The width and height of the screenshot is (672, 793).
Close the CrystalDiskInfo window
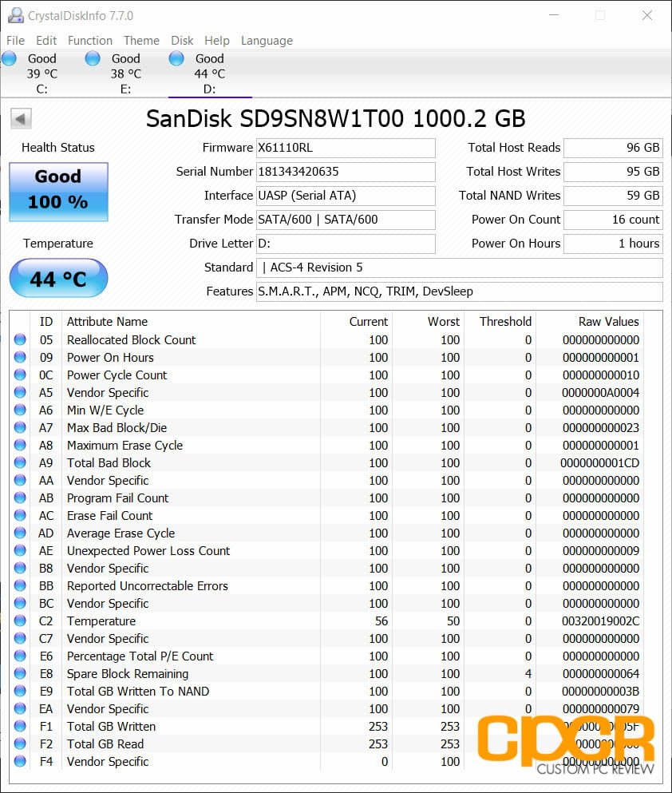click(647, 15)
